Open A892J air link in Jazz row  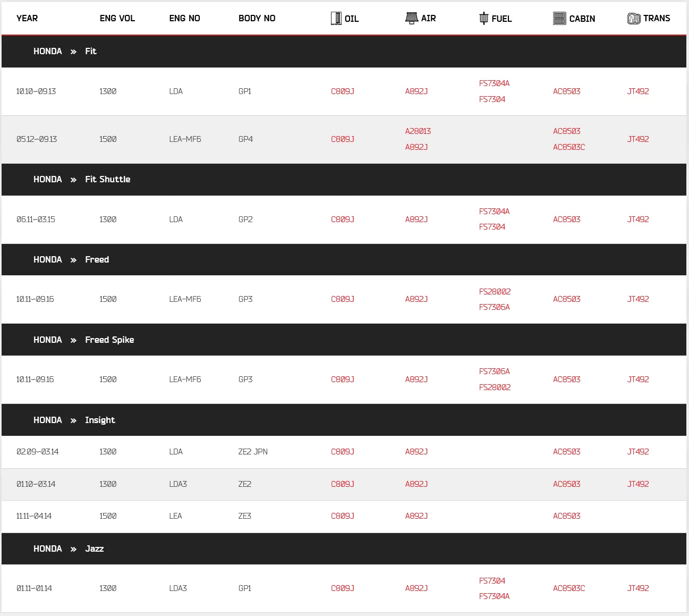tap(416, 588)
